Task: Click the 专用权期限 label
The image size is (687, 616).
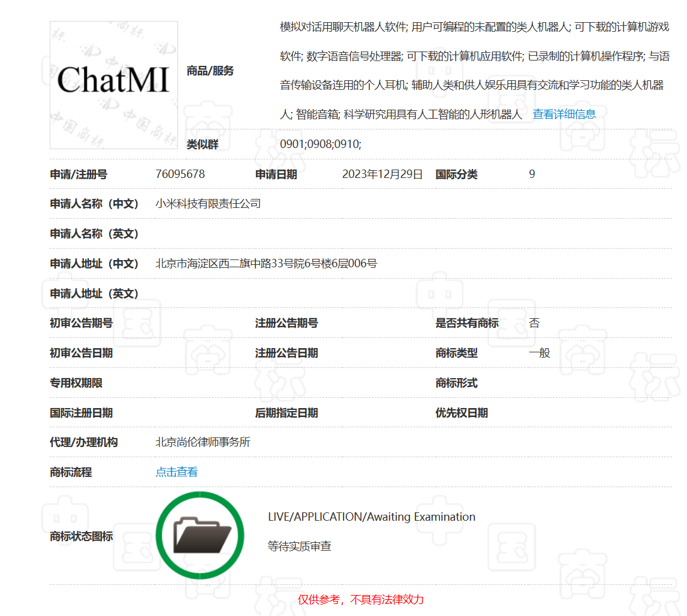Action: [76, 383]
